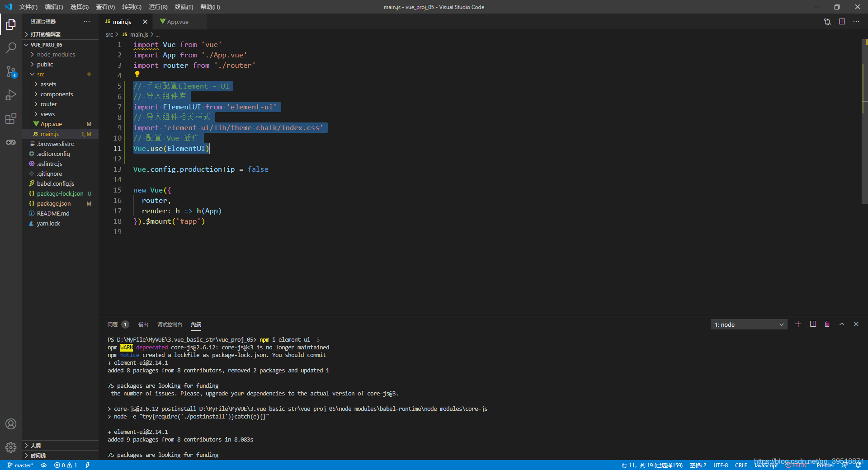Click the Prettier status bar item
Viewport: 868px width, 470px height.
pos(826,465)
